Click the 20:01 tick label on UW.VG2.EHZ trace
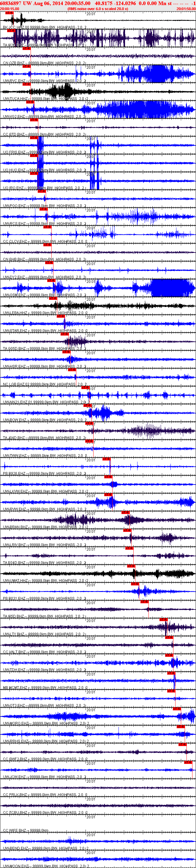Screen dimensions: 196x868 point(91,103)
